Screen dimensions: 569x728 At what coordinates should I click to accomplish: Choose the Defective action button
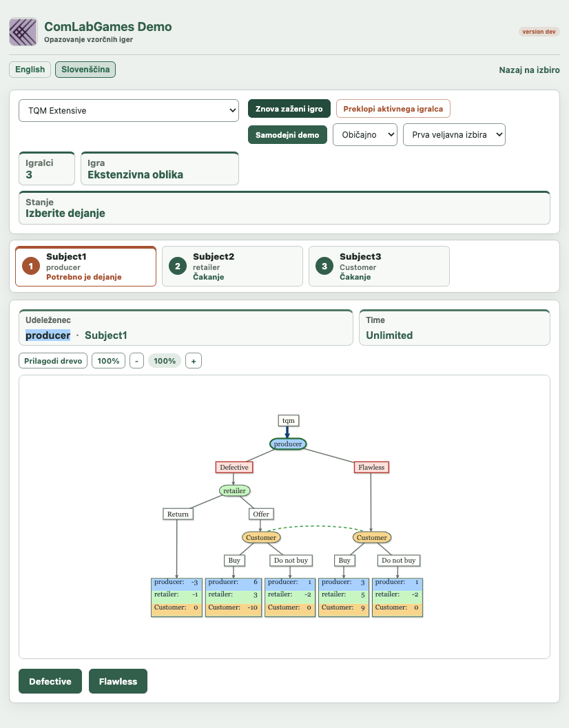50,681
